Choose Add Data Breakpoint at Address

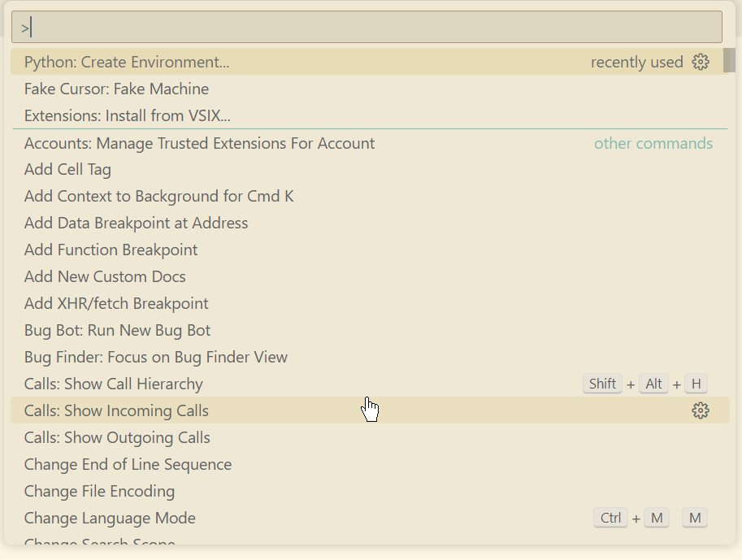click(136, 224)
